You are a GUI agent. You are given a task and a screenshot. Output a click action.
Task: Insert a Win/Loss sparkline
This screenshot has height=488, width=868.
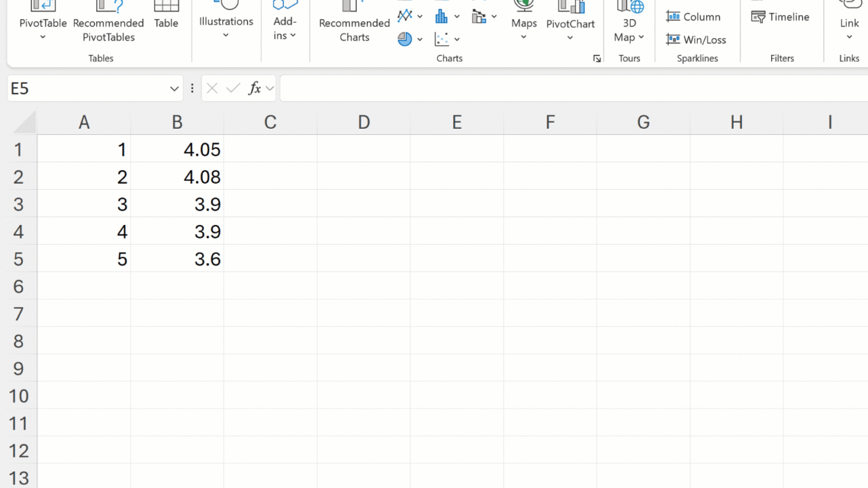pos(696,39)
